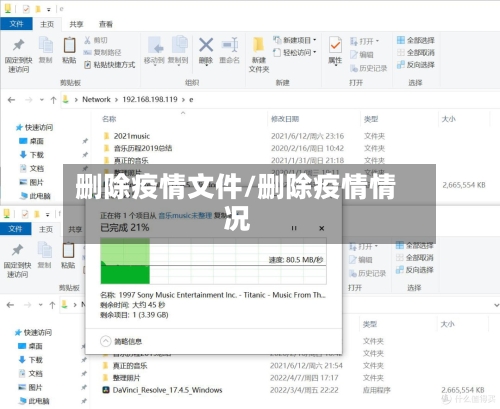
Task: Click the Paste icon in top window ribbon
Action: pyautogui.click(x=69, y=50)
